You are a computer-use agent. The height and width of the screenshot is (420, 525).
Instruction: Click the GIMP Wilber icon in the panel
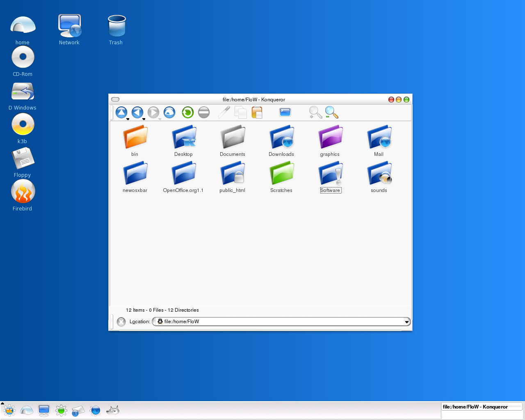[113, 410]
